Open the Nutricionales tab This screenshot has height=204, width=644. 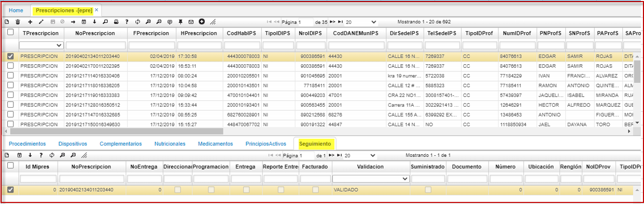click(x=170, y=143)
